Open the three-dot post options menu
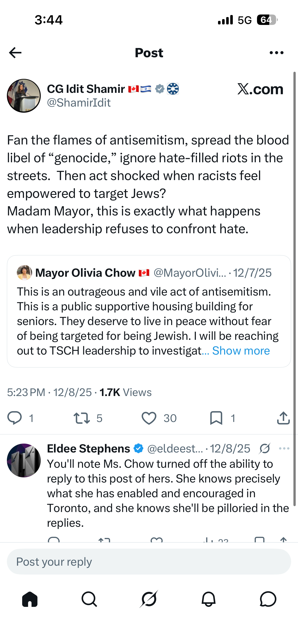 [276, 53]
